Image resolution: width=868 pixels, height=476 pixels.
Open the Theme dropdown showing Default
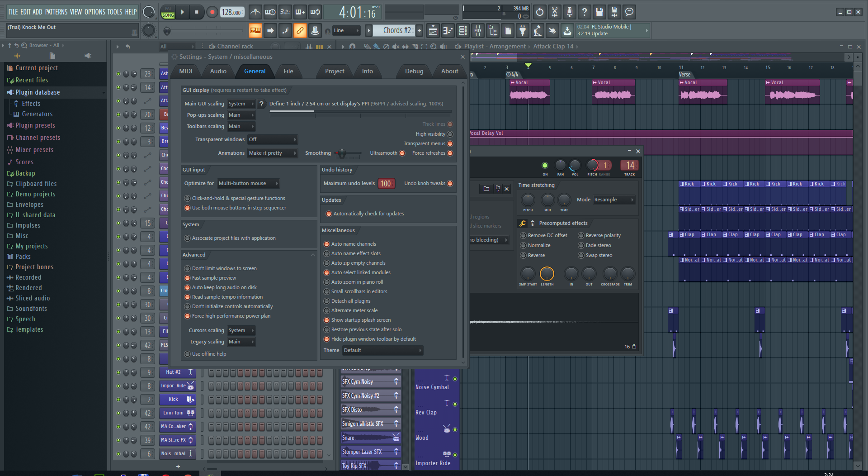tap(382, 350)
